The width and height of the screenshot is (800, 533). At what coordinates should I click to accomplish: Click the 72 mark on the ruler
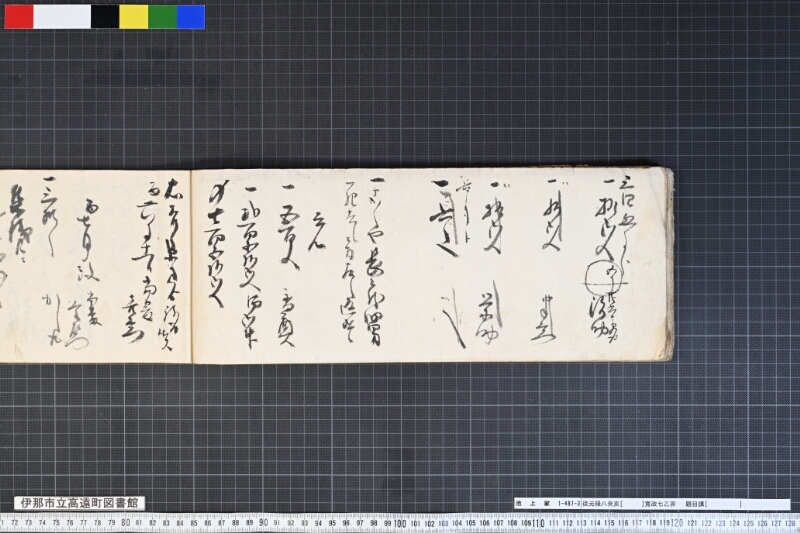15,523
